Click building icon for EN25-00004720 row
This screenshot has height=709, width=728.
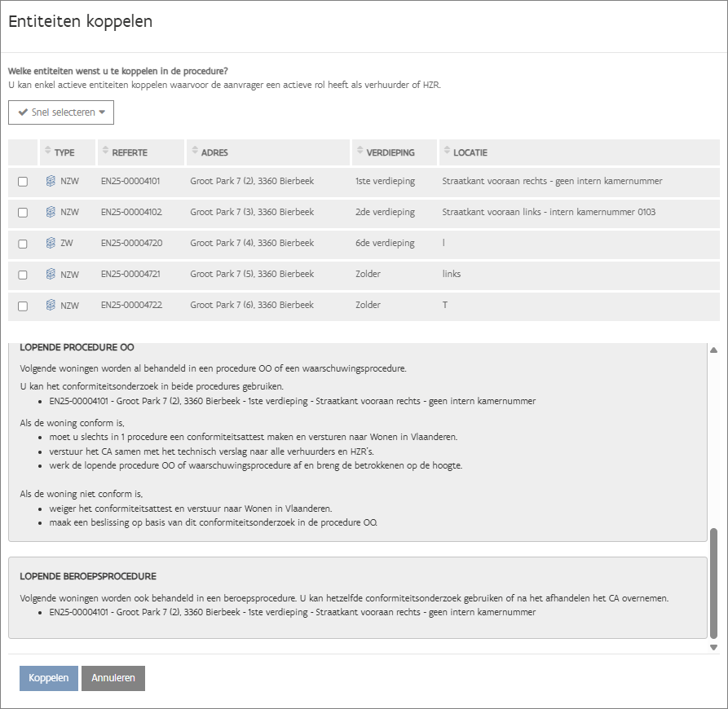[51, 243]
